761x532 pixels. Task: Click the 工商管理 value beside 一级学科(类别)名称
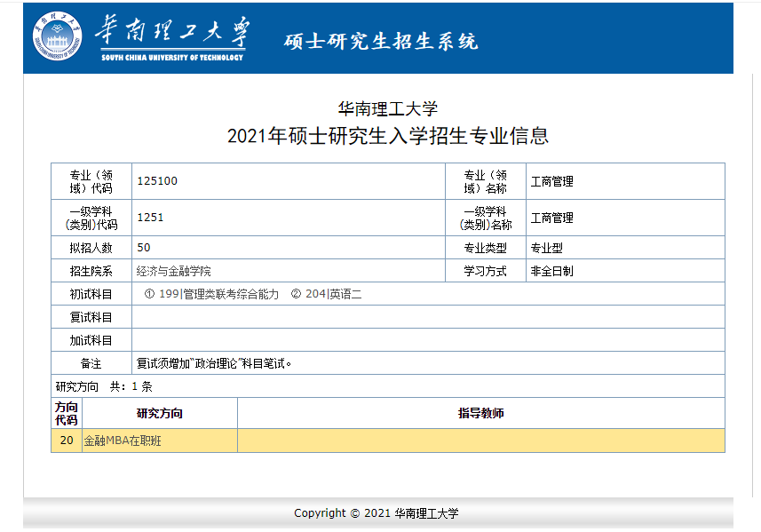tap(551, 218)
